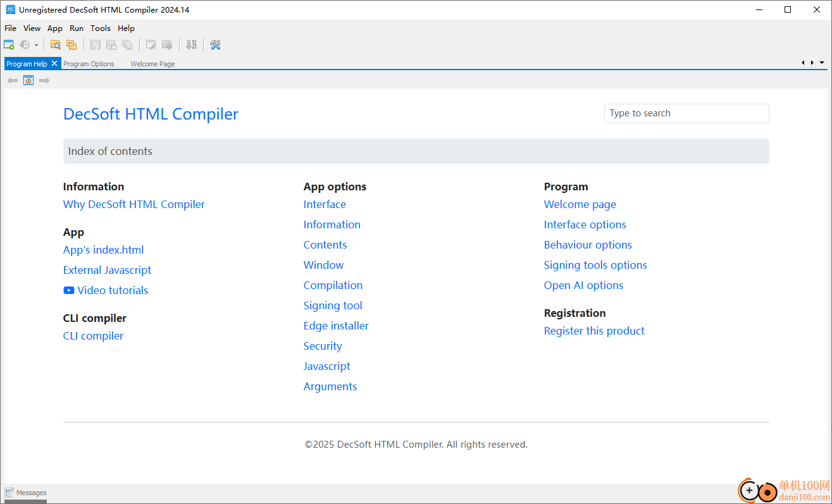
Task: Click the help Home icon
Action: point(28,80)
